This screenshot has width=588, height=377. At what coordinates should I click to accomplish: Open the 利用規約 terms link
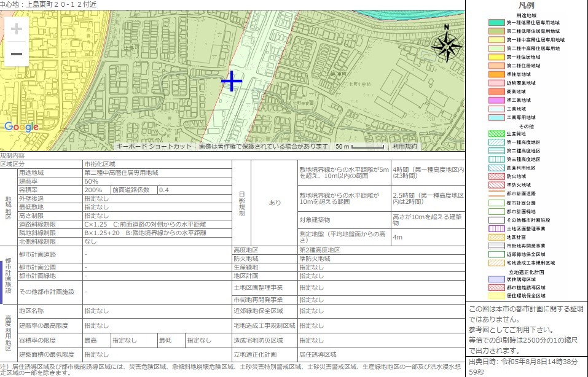(404, 147)
